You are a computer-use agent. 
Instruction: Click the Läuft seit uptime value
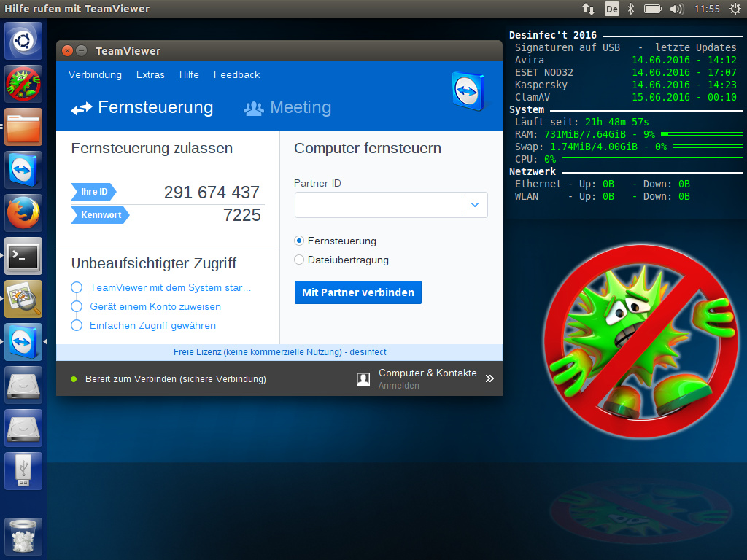(x=616, y=122)
